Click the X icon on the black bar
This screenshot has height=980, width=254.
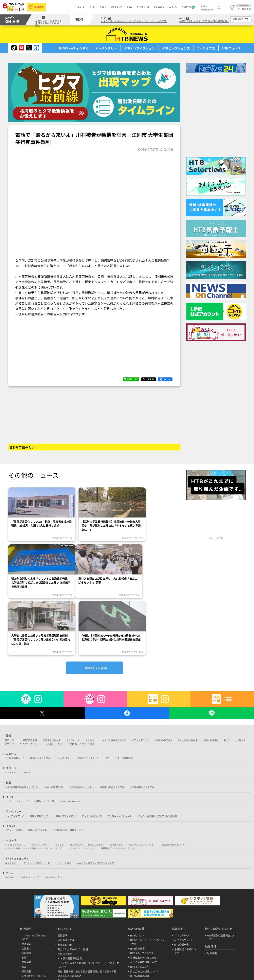[42, 713]
